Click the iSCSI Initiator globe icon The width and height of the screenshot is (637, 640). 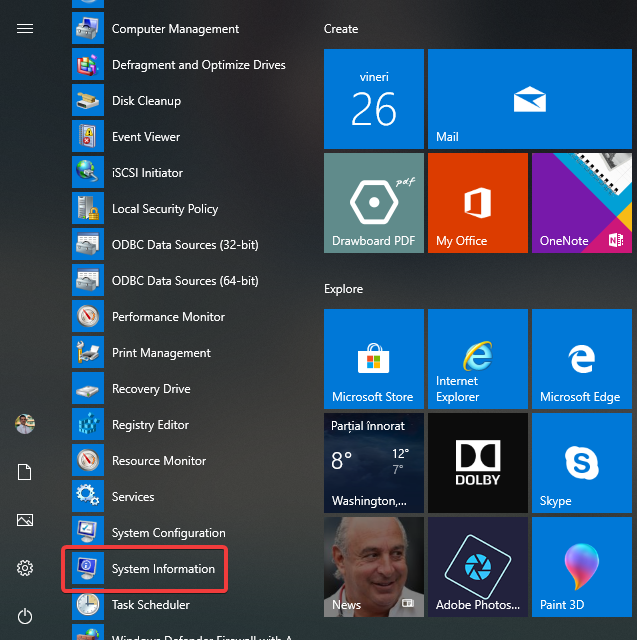pyautogui.click(x=88, y=172)
